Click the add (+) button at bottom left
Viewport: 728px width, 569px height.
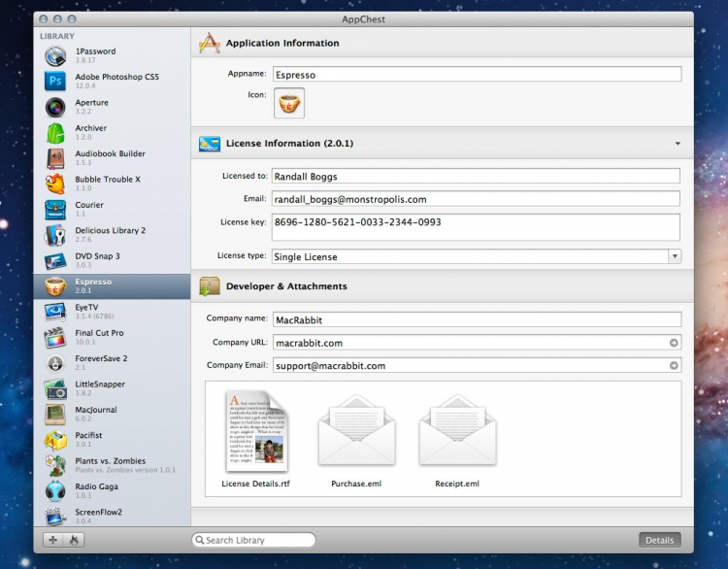(53, 540)
